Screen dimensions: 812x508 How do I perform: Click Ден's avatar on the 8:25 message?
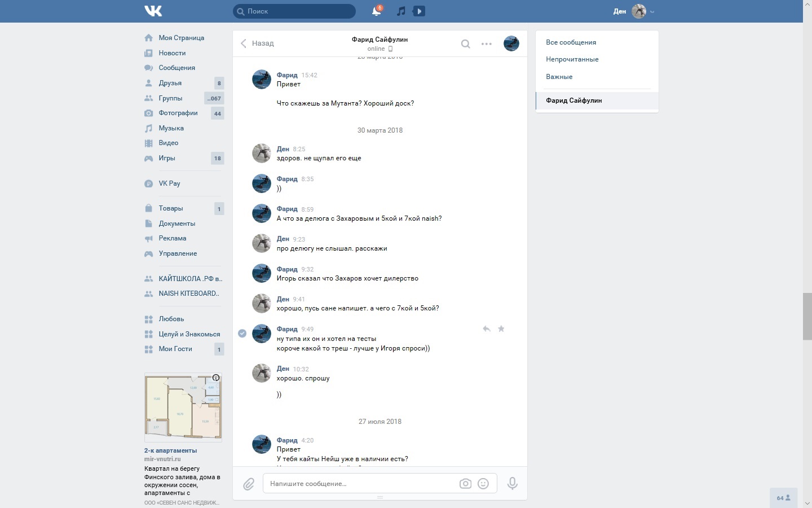pyautogui.click(x=262, y=154)
